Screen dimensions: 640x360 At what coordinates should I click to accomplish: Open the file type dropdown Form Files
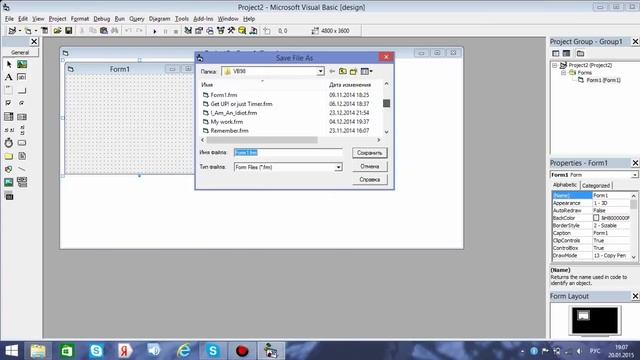pyautogui.click(x=338, y=167)
